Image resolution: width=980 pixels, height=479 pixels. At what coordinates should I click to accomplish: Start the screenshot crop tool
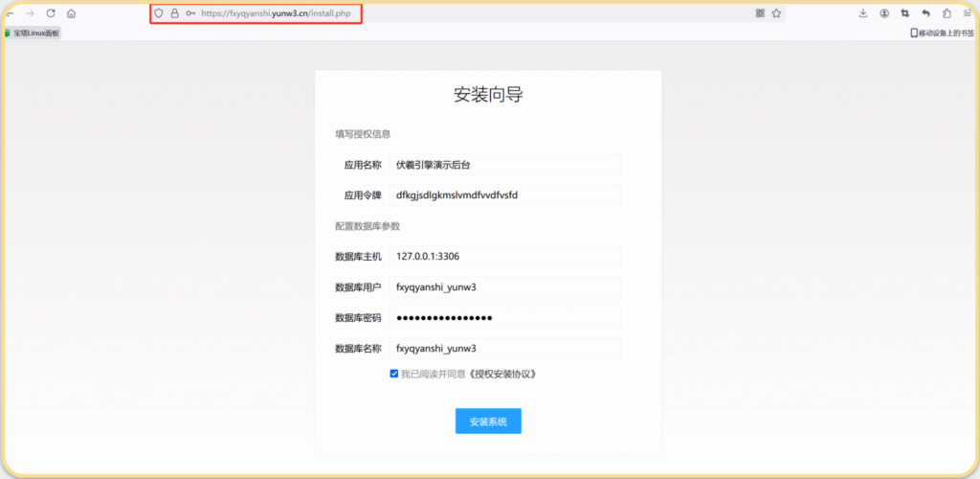905,13
